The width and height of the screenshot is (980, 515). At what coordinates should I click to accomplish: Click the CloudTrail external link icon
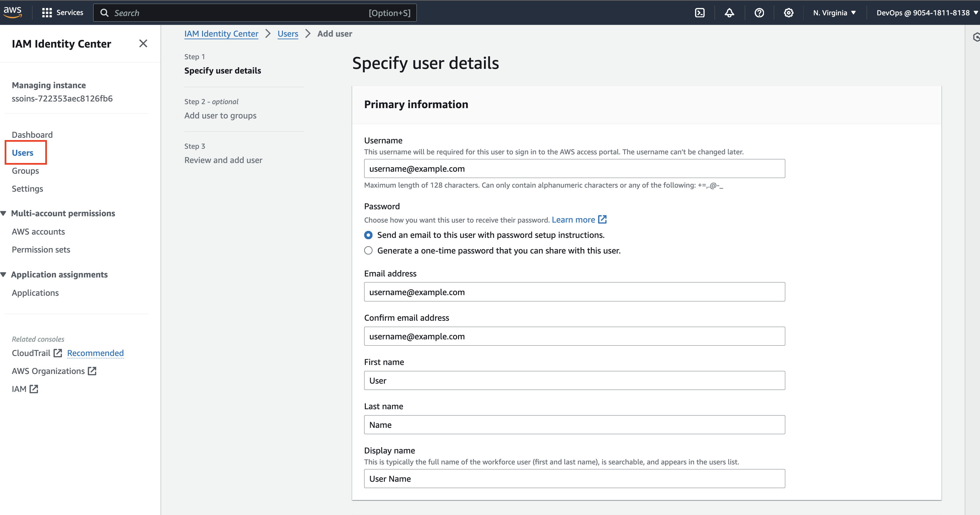click(58, 353)
